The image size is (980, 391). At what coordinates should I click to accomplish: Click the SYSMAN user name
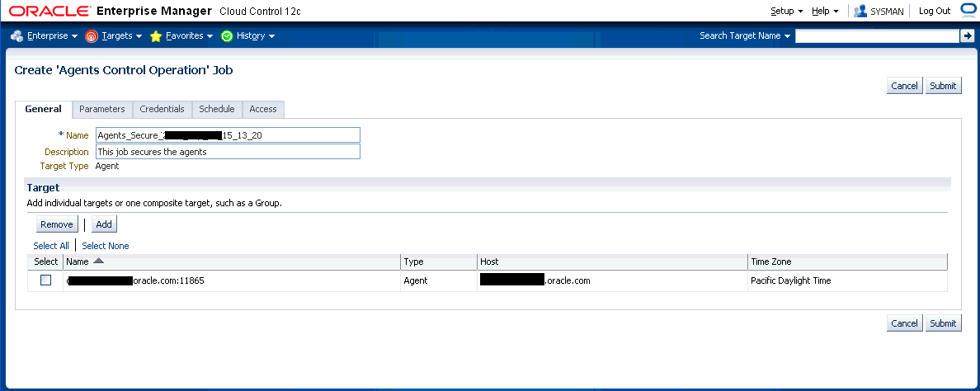tap(887, 12)
